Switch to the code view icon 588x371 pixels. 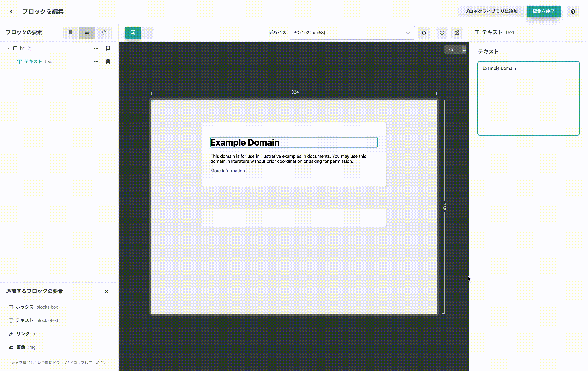tap(104, 32)
